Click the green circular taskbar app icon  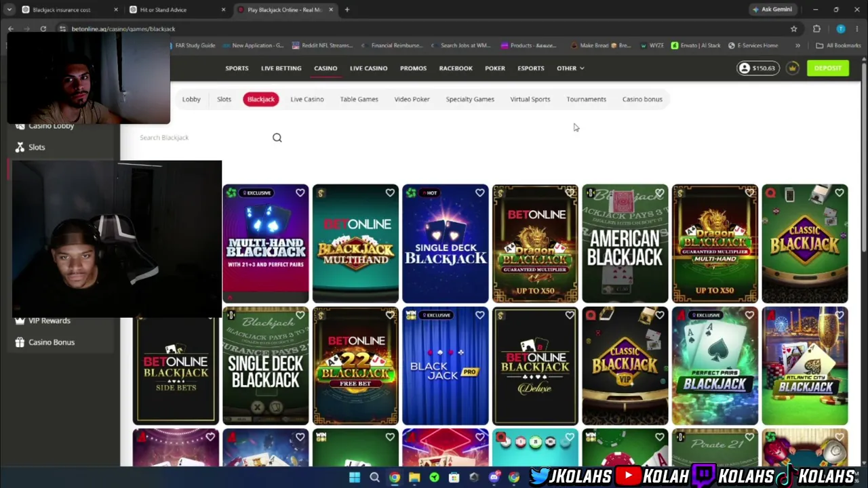[434, 478]
